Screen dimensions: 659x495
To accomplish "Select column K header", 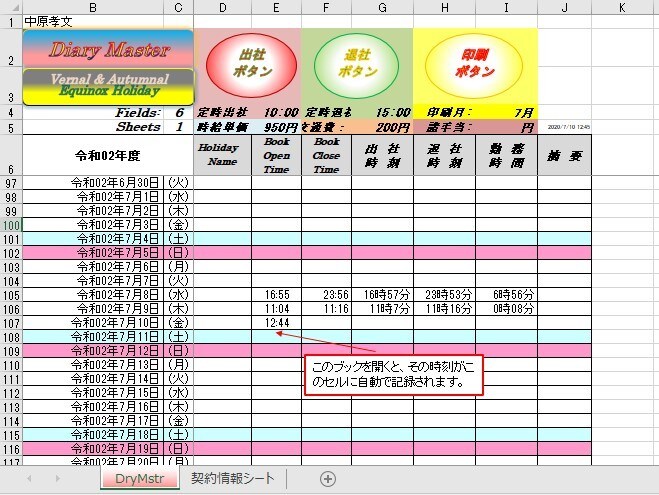I will pyautogui.click(x=622, y=7).
